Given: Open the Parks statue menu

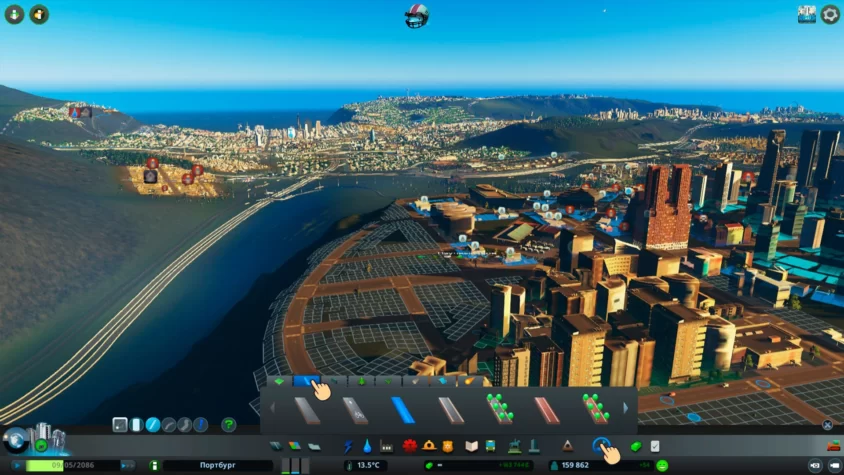Looking at the screenshot, I should 515,446.
